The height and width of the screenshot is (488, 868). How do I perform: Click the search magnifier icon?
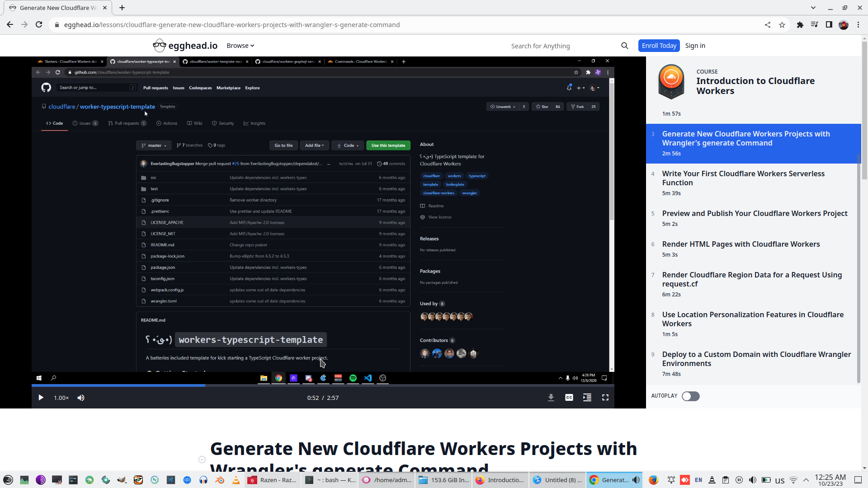tap(624, 46)
